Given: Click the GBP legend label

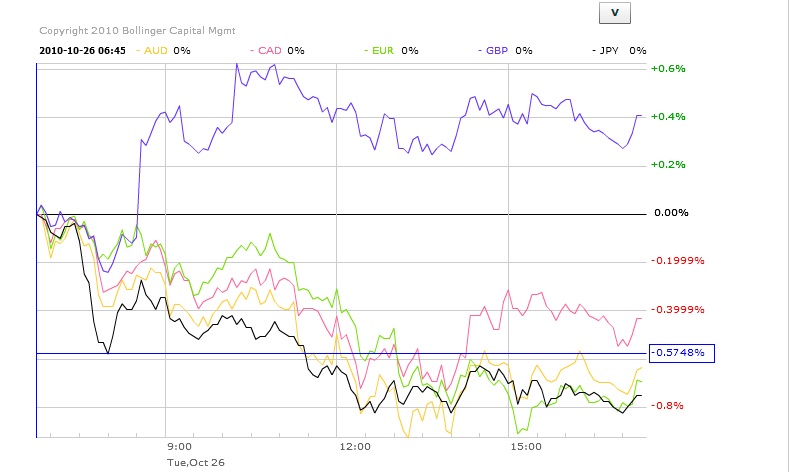Looking at the screenshot, I should (497, 49).
